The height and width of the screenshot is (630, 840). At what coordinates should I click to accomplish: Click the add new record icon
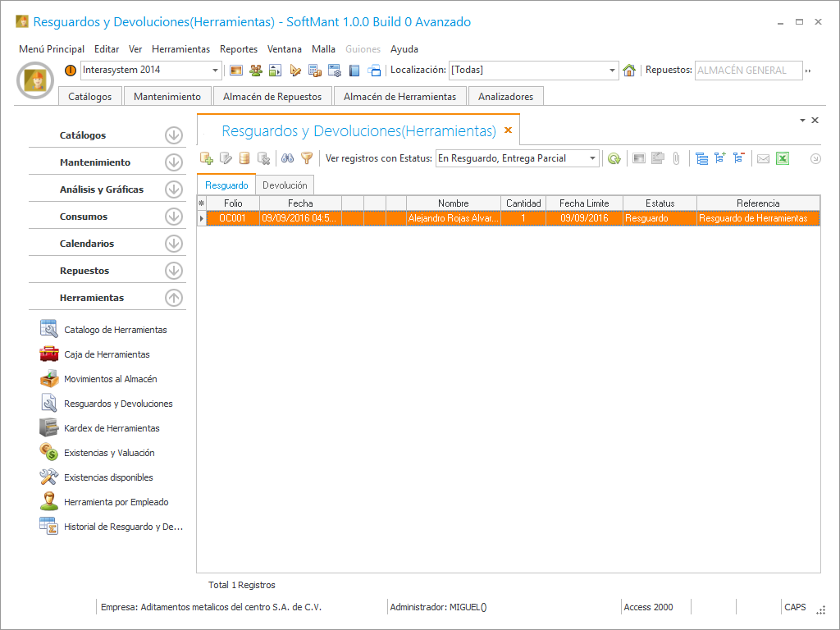click(x=207, y=158)
